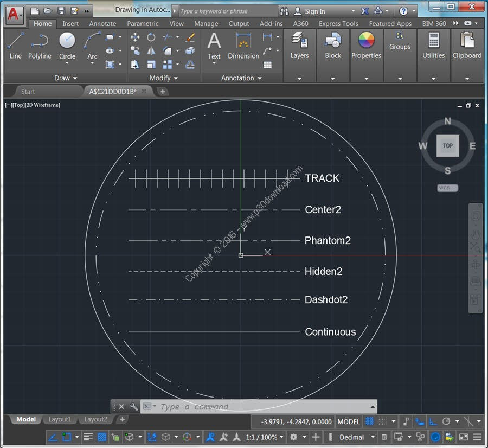Select the Fillet tool in Modify
Image resolution: width=488 pixels, height=448 pixels.
(167, 51)
